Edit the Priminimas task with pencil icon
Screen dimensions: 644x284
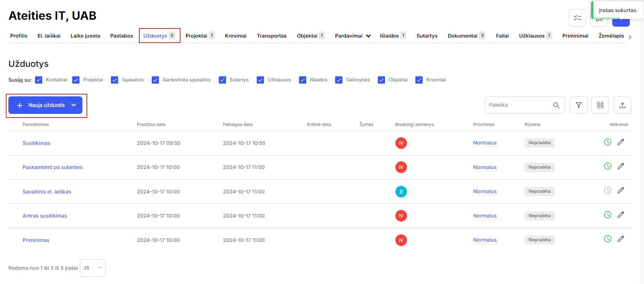621,239
